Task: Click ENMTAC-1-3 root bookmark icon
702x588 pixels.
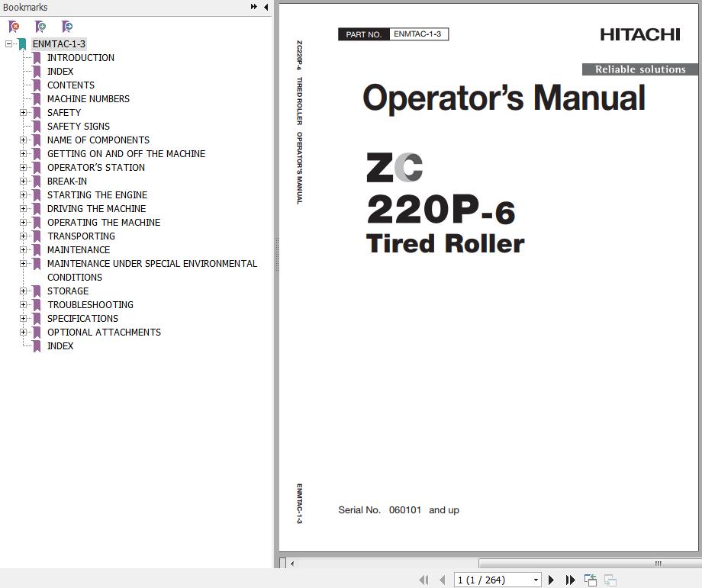Action: pos(22,44)
